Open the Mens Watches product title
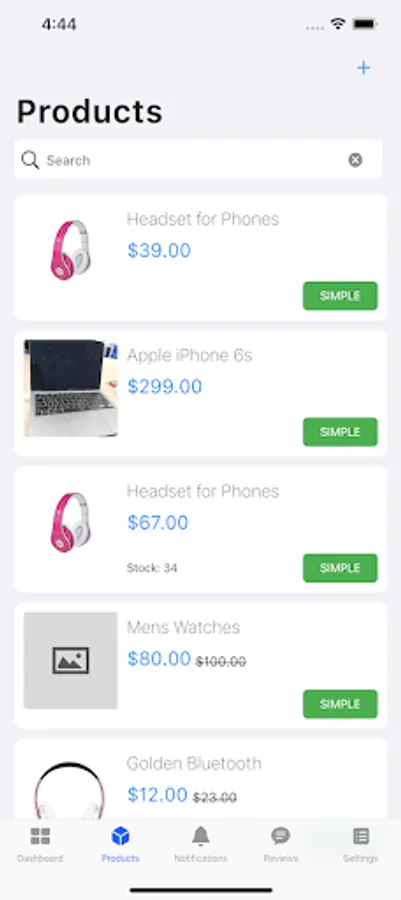 tap(184, 627)
